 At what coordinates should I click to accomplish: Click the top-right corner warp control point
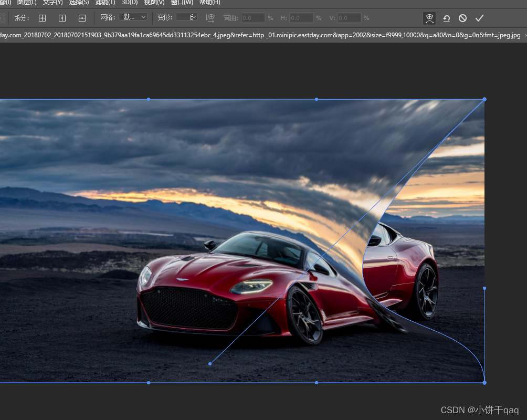484,99
